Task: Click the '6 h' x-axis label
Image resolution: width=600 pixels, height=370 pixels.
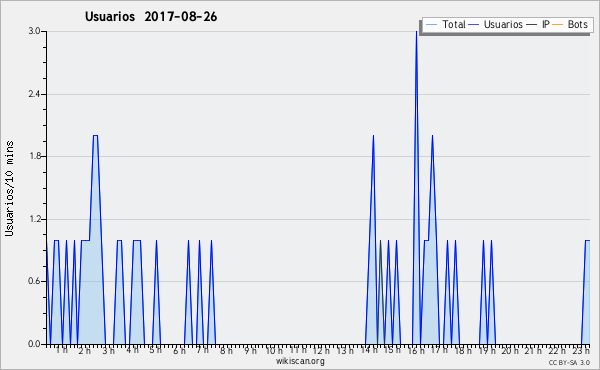Action: 179,350
